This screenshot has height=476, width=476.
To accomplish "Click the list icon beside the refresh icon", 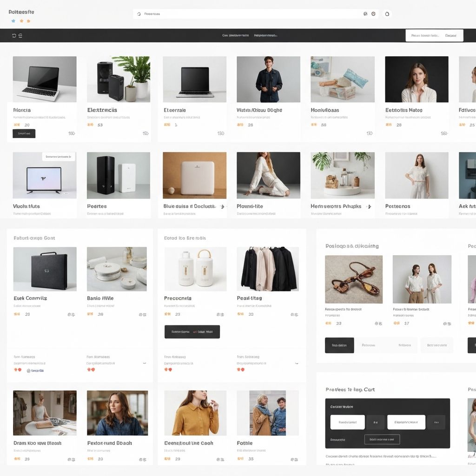I will coord(20,35).
